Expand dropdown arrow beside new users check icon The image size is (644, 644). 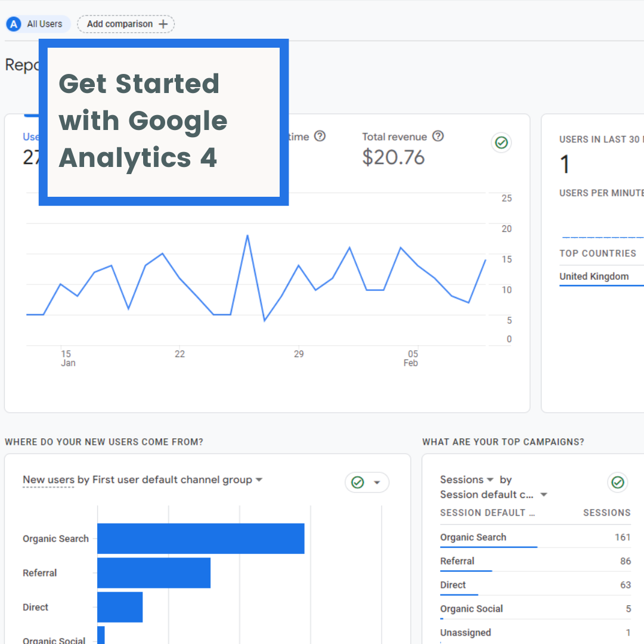pyautogui.click(x=377, y=482)
